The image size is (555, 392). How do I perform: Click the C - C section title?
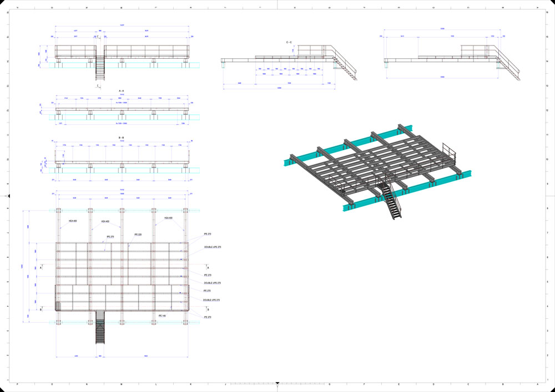coord(289,43)
